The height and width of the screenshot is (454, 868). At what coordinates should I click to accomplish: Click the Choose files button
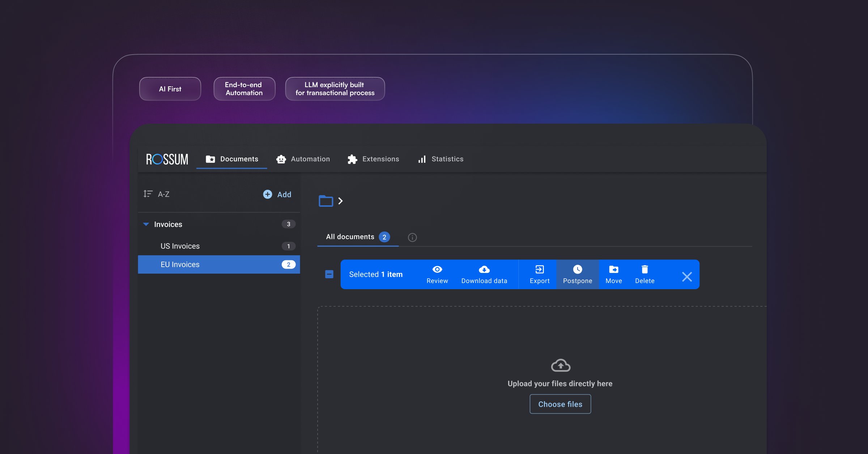click(x=560, y=404)
